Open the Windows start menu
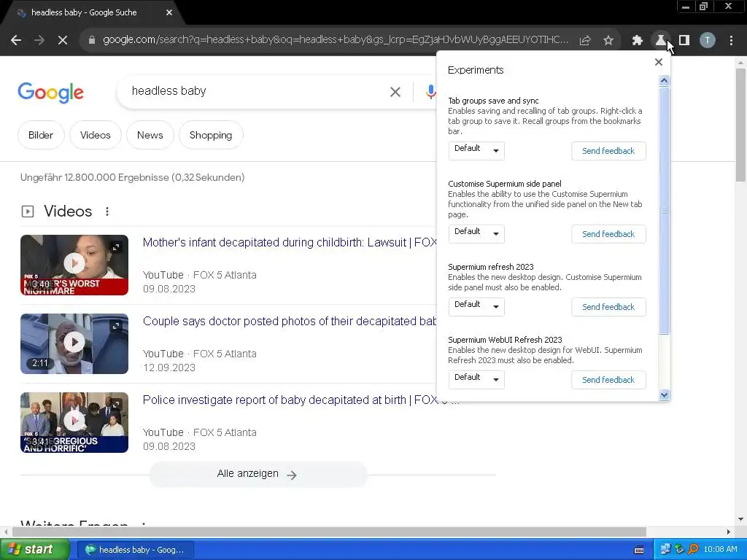The image size is (747, 560). [34, 550]
